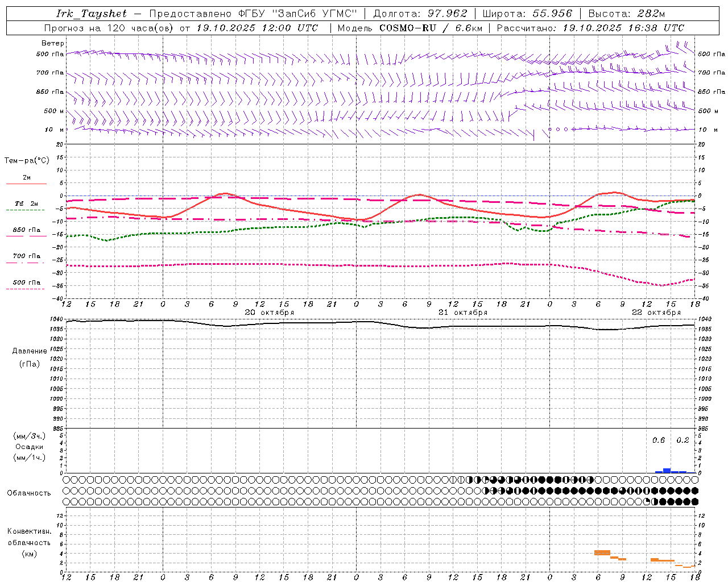
Task: Click the Высота: 282м header entry
Action: pos(627,14)
